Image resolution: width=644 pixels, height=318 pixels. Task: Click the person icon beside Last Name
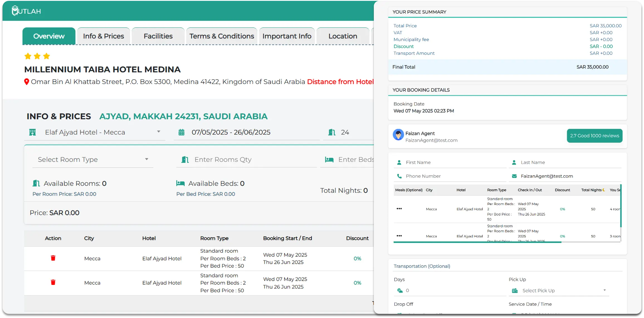point(514,162)
